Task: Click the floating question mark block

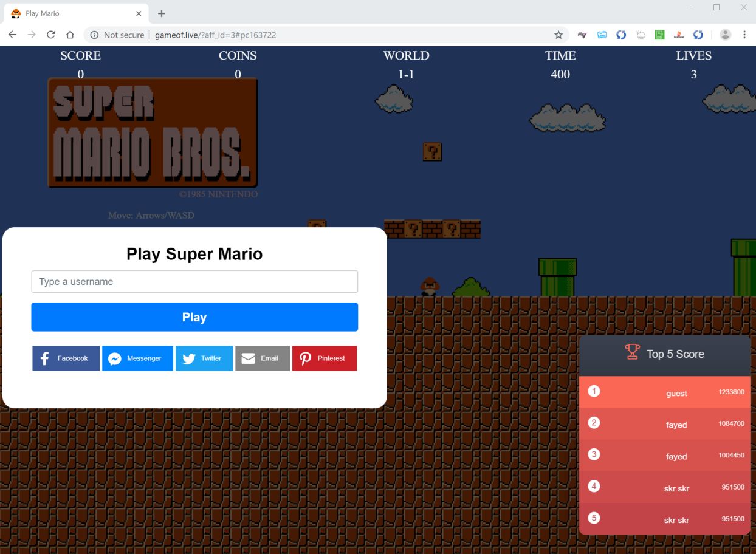Action: point(432,152)
